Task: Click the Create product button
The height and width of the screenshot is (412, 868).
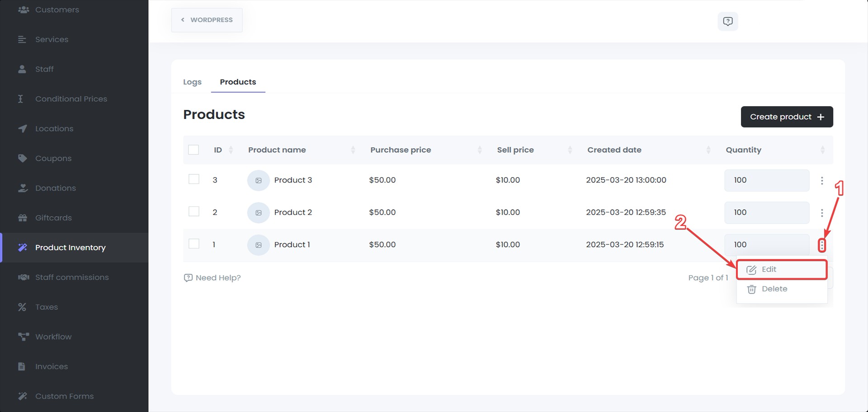Action: (787, 117)
